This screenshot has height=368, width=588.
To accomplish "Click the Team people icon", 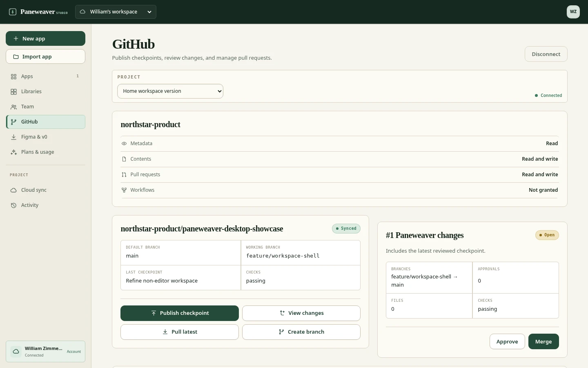I will (x=13, y=107).
